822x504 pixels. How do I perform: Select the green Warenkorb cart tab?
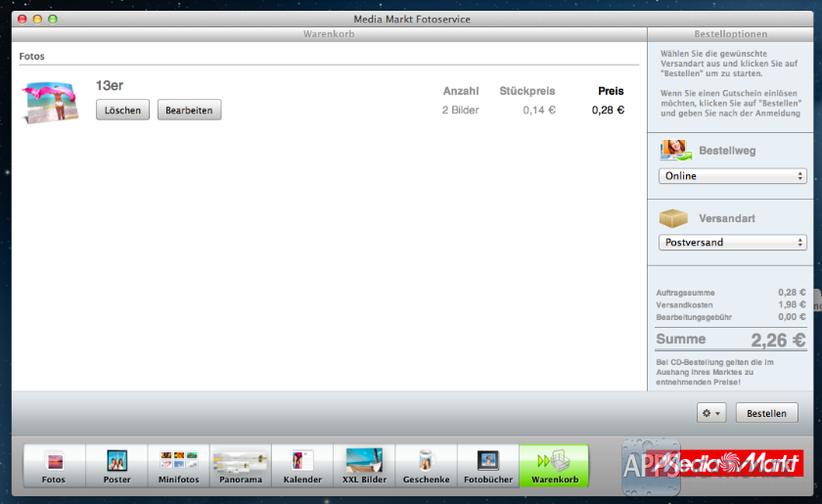click(554, 466)
